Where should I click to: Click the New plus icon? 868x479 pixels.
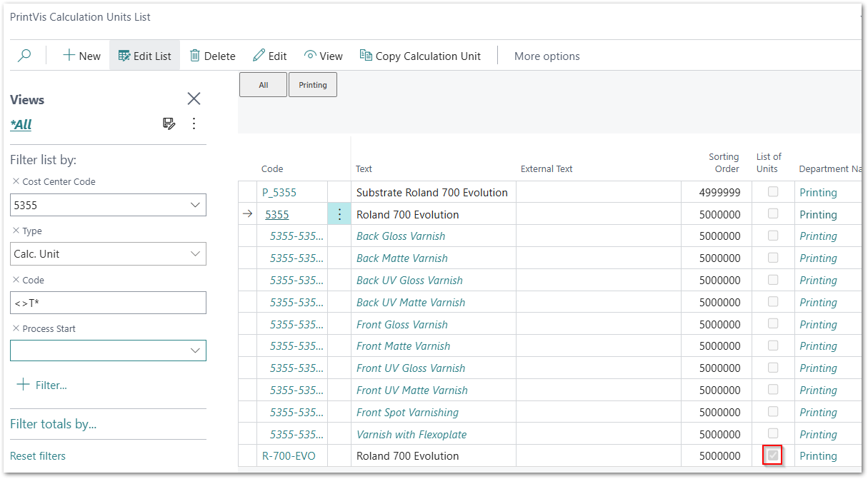click(69, 56)
